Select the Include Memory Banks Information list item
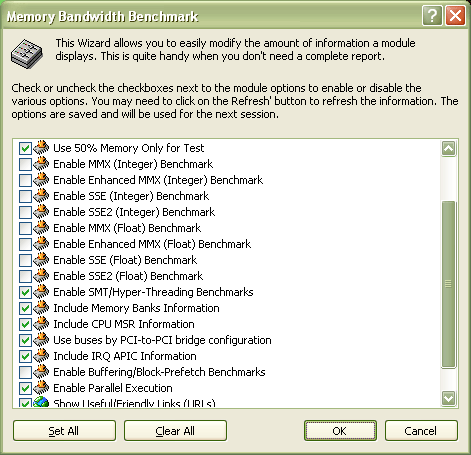This screenshot has height=455, width=471. click(x=136, y=308)
